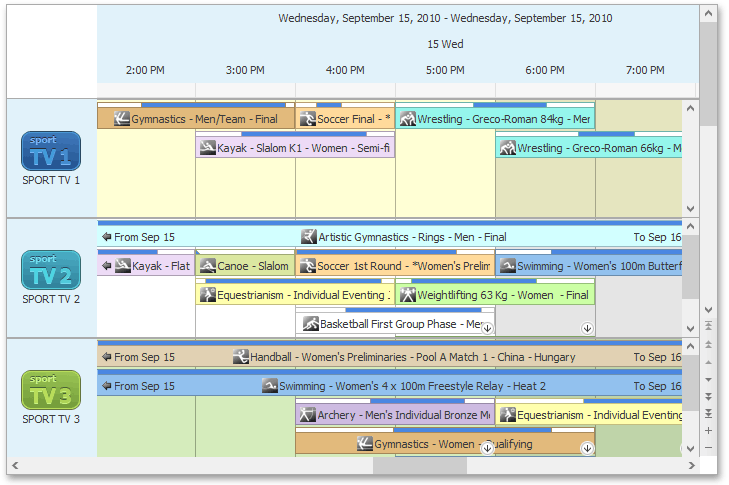Viewport: 729px width, 485px height.
Task: Click SPORT TV 2 scrollbar up arrow
Action: tap(690, 226)
